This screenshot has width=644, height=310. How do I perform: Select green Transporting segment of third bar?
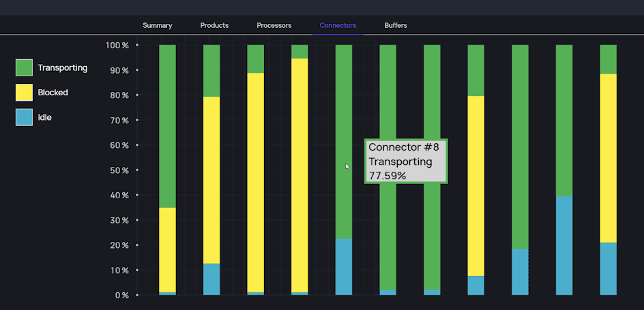point(255,59)
